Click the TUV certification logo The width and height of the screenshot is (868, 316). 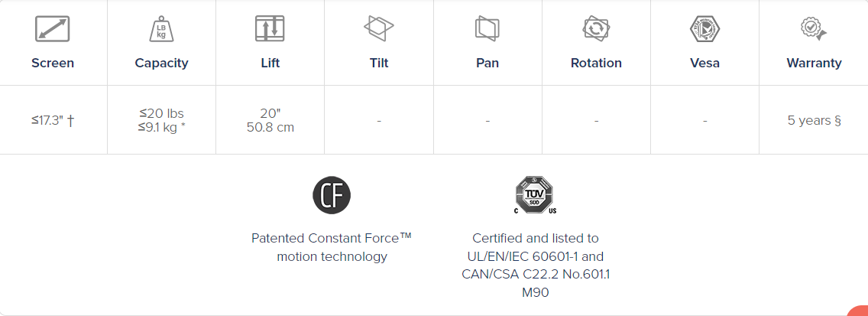coord(536,195)
